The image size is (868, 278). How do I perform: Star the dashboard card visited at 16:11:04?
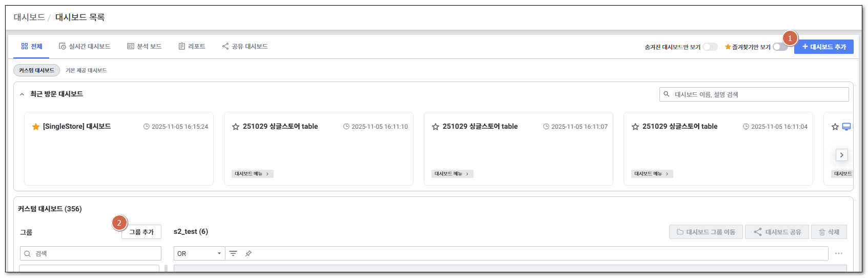(635, 127)
